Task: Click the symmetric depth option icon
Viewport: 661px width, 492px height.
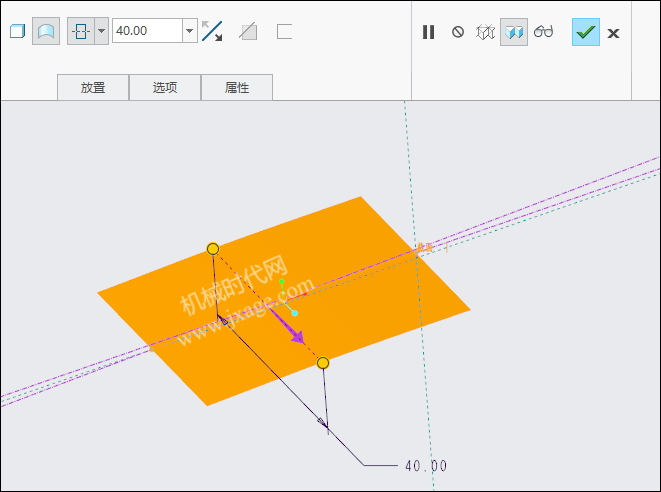Action: pyautogui.click(x=81, y=31)
